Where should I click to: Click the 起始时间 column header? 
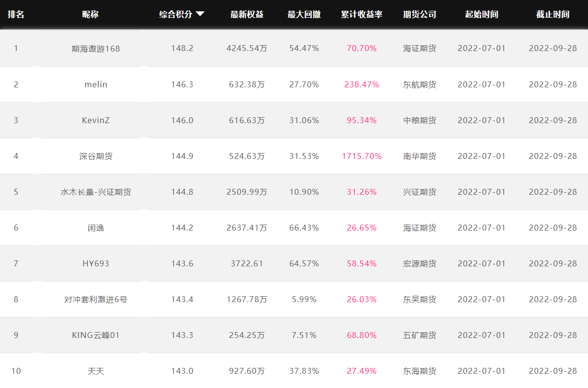click(x=481, y=14)
